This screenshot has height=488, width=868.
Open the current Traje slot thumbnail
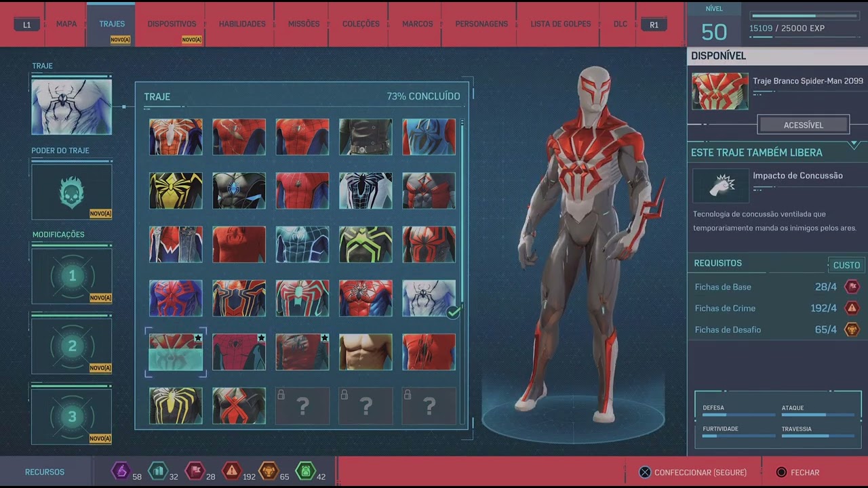point(71,106)
